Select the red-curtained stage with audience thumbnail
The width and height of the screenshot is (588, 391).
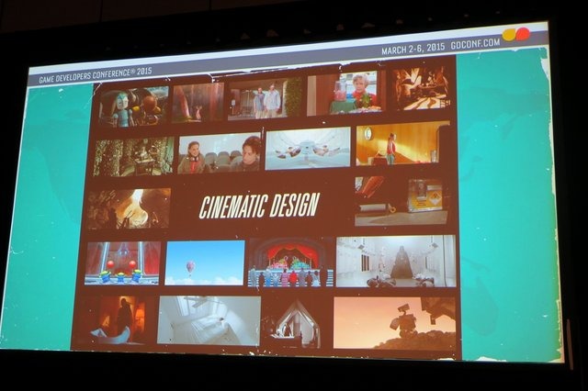point(291,263)
